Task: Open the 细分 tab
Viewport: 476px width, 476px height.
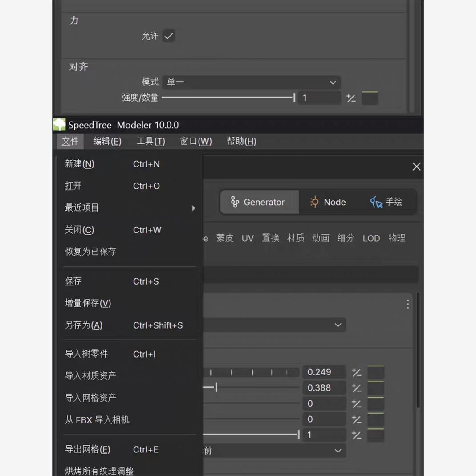Action: point(346,238)
